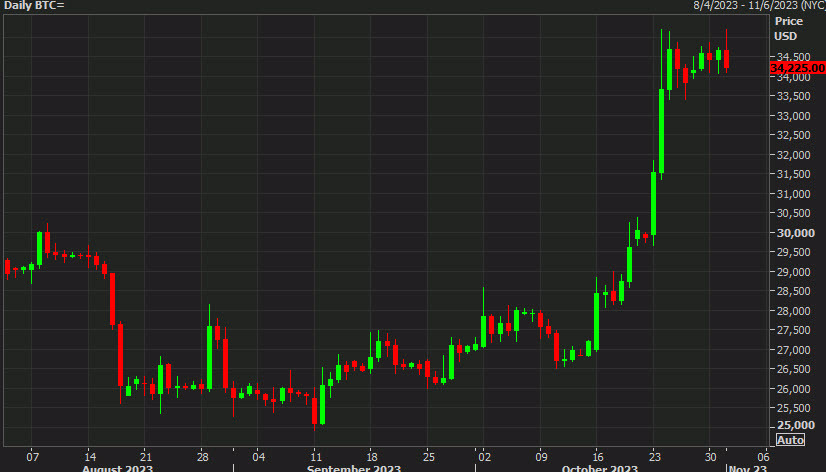Click the 16 date axis label
This screenshot has width=826, height=472.
(x=598, y=457)
